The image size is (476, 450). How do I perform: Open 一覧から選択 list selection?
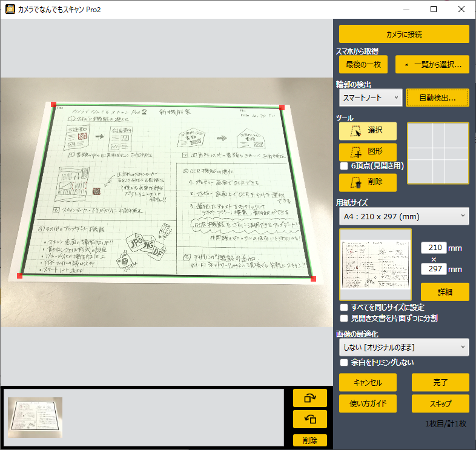pos(432,64)
